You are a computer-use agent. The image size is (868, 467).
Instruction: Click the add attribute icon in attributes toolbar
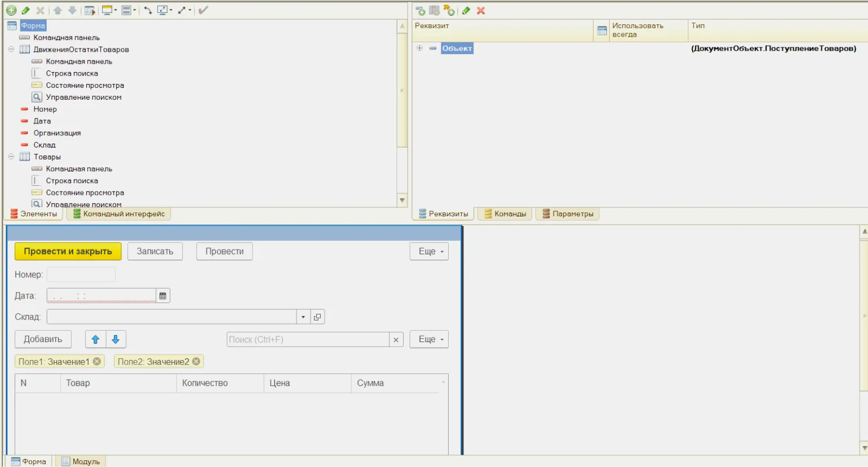click(x=420, y=10)
